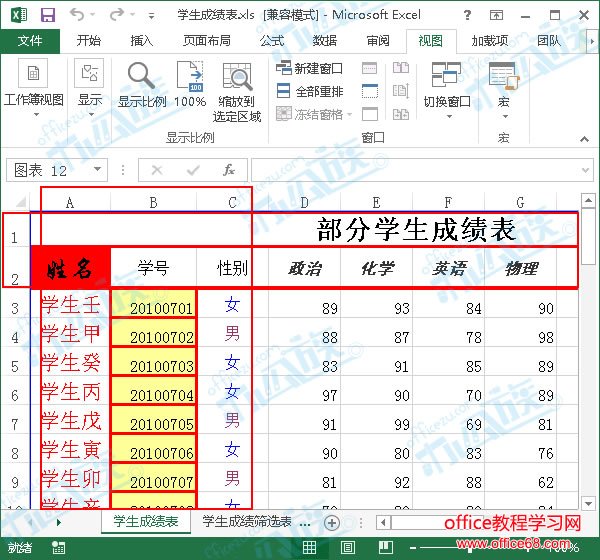Click the Insert Function fx button

(229, 170)
